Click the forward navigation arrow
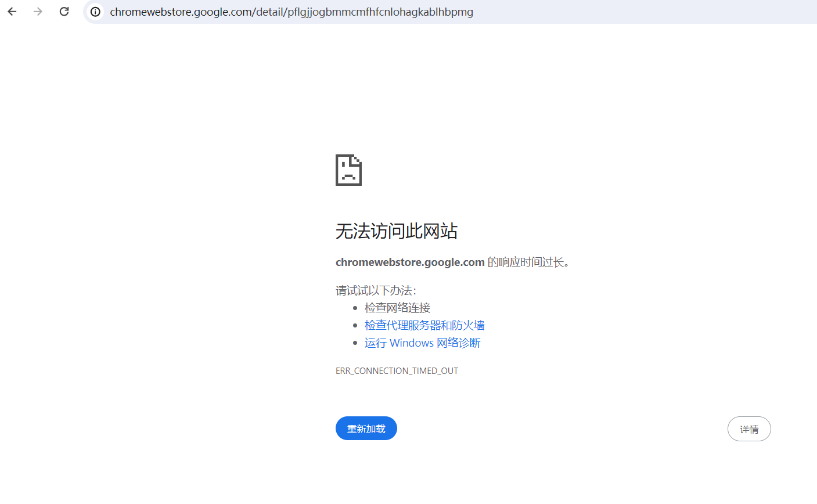The height and width of the screenshot is (504, 817). [x=38, y=12]
